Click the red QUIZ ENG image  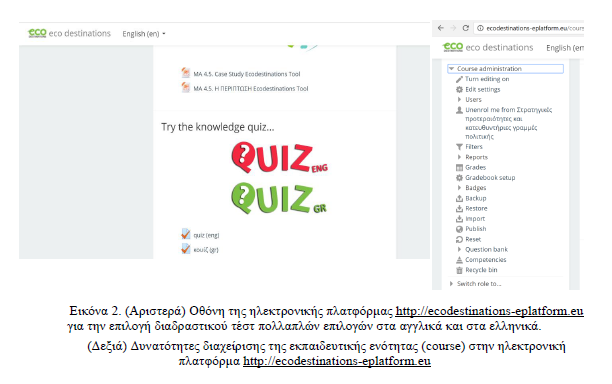pyautogui.click(x=279, y=158)
